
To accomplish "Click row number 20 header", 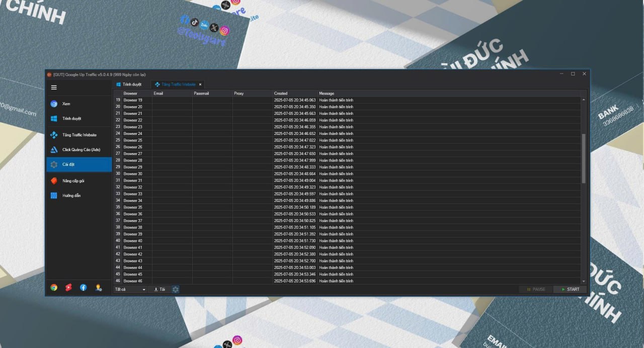I will [x=118, y=107].
